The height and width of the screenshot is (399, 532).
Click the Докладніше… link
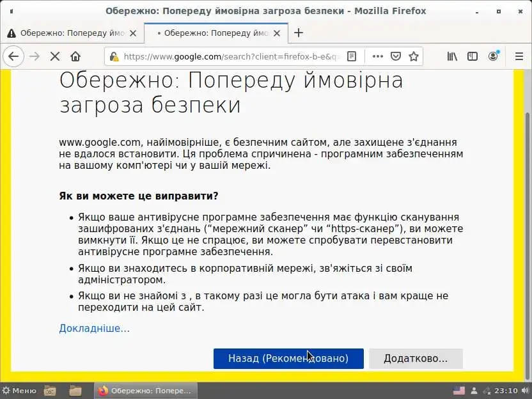coord(95,329)
